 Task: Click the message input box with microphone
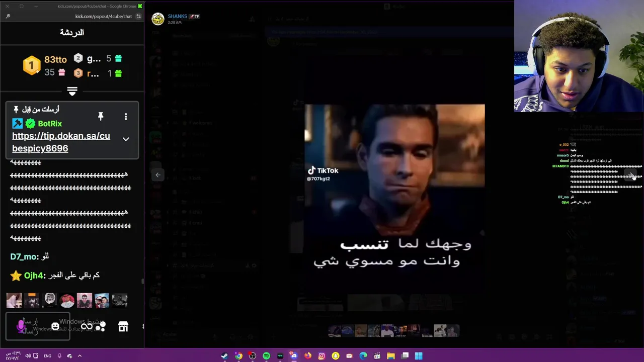pyautogui.click(x=38, y=326)
